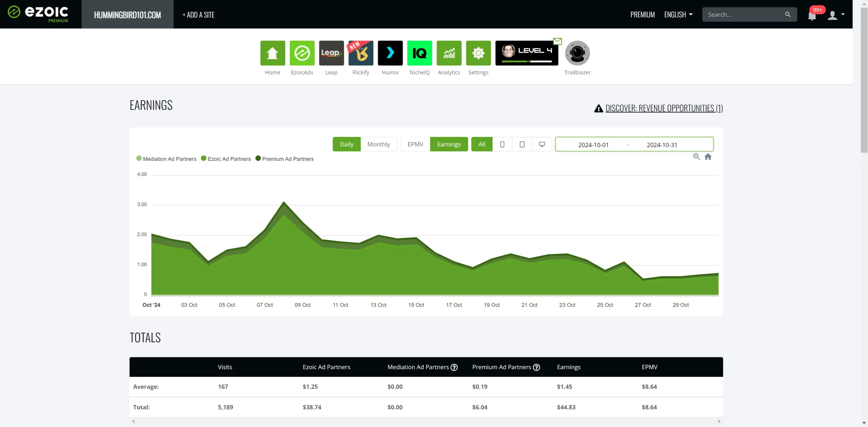The height and width of the screenshot is (427, 868).
Task: Click the Visits column header
Action: pos(225,367)
